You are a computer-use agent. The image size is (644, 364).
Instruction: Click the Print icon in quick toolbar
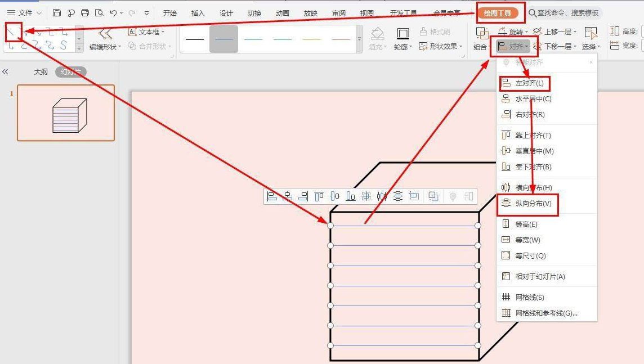[x=85, y=13]
